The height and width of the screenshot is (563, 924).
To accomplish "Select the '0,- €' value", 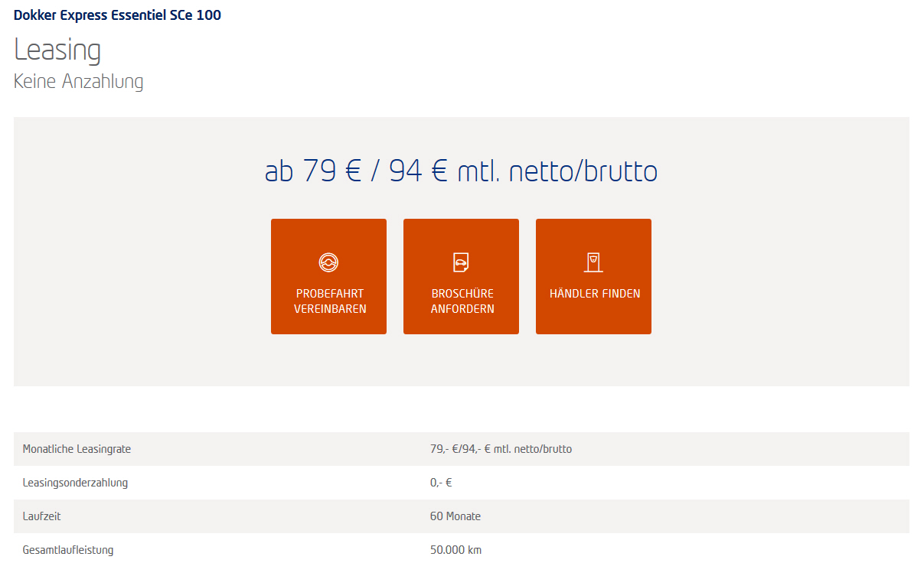I will (x=442, y=483).
